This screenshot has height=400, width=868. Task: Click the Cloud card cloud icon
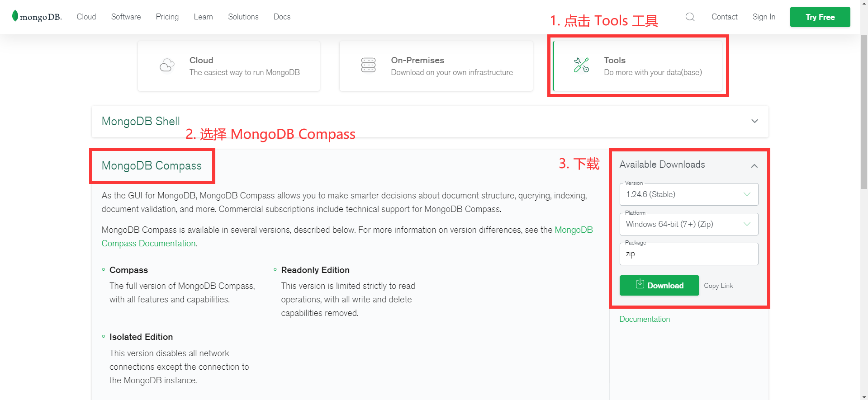pyautogui.click(x=167, y=66)
